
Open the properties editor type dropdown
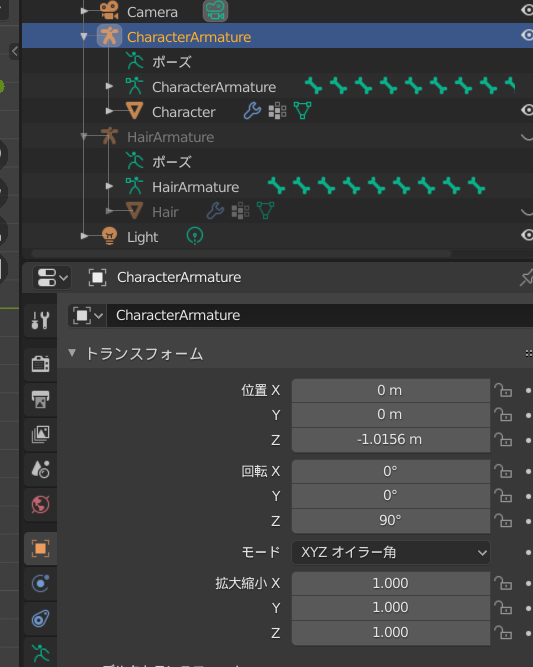[52, 278]
